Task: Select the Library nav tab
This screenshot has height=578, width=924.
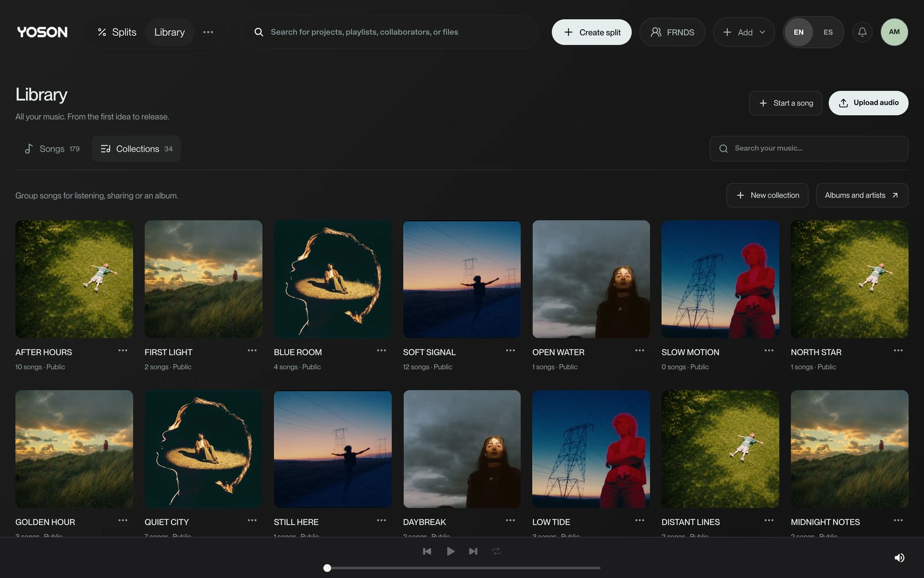Action: 169,32
